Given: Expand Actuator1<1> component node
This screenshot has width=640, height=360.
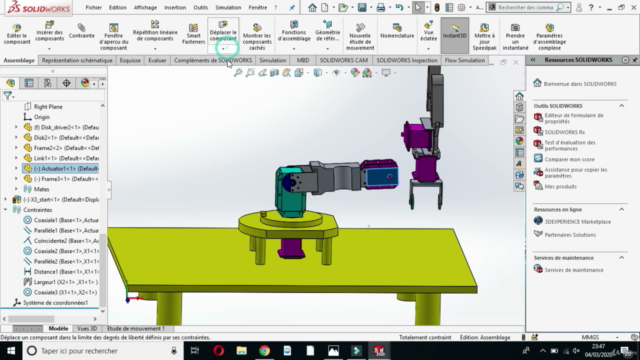Looking at the screenshot, I should pos(16,168).
